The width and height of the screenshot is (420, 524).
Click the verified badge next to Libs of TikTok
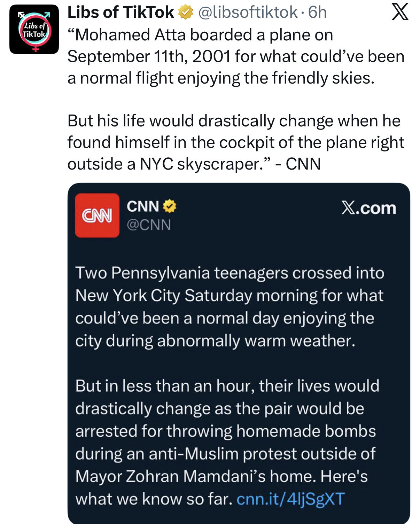click(x=185, y=13)
